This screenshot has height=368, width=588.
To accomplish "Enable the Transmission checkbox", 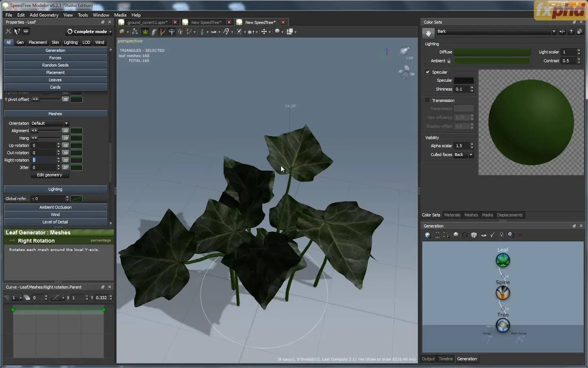I will click(428, 101).
